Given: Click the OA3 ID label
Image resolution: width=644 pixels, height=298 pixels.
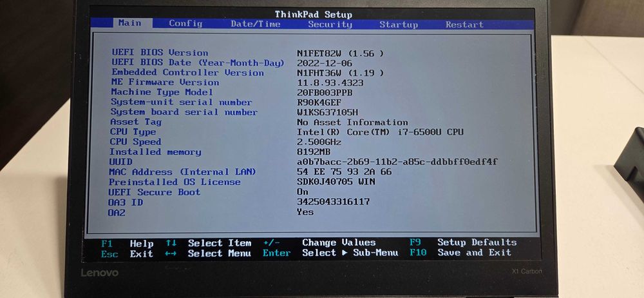Looking at the screenshot, I should pos(126,203).
